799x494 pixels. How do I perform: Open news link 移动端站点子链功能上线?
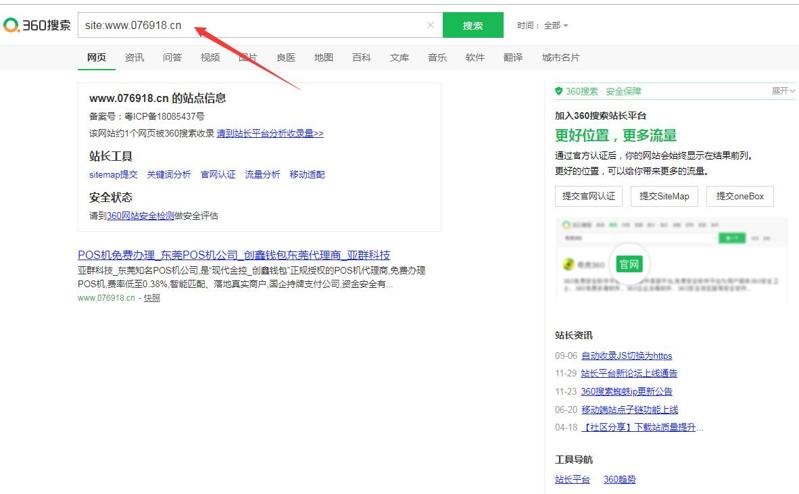point(629,409)
